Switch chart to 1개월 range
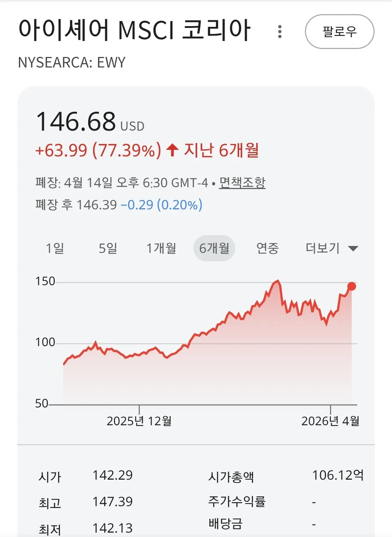 click(x=161, y=248)
